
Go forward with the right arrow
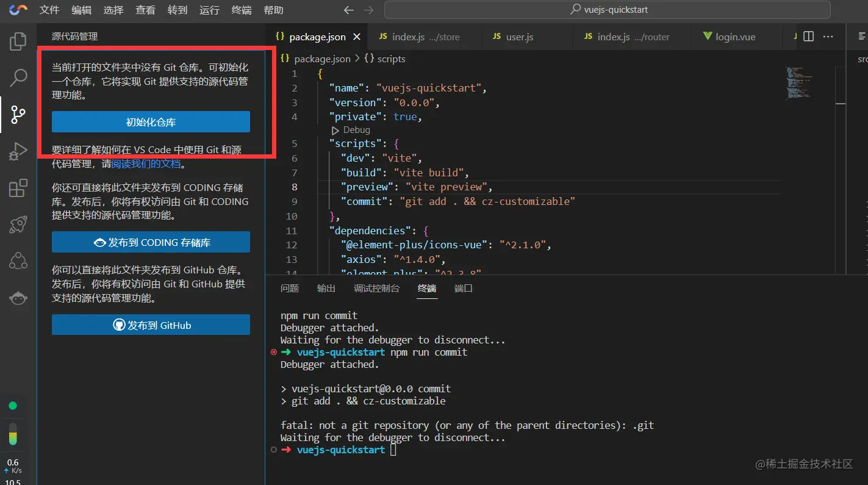tap(368, 10)
